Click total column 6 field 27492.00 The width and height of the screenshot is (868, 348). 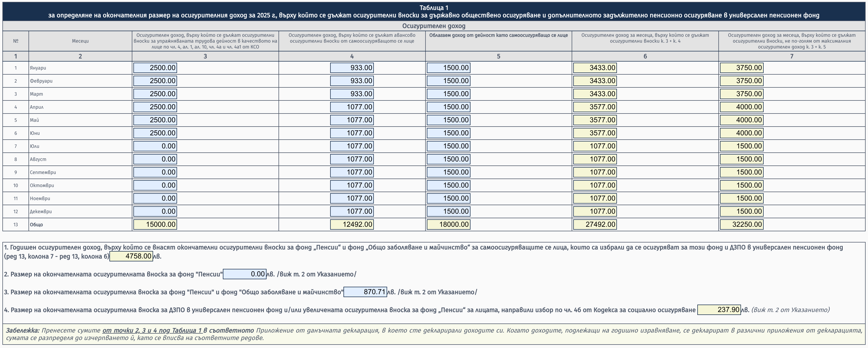(x=595, y=225)
